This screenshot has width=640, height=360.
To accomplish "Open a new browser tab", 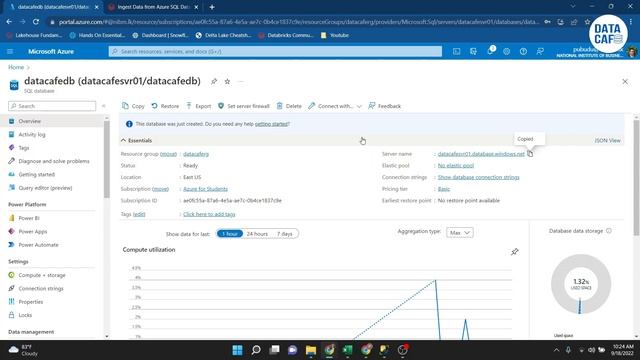I will click(x=212, y=7).
